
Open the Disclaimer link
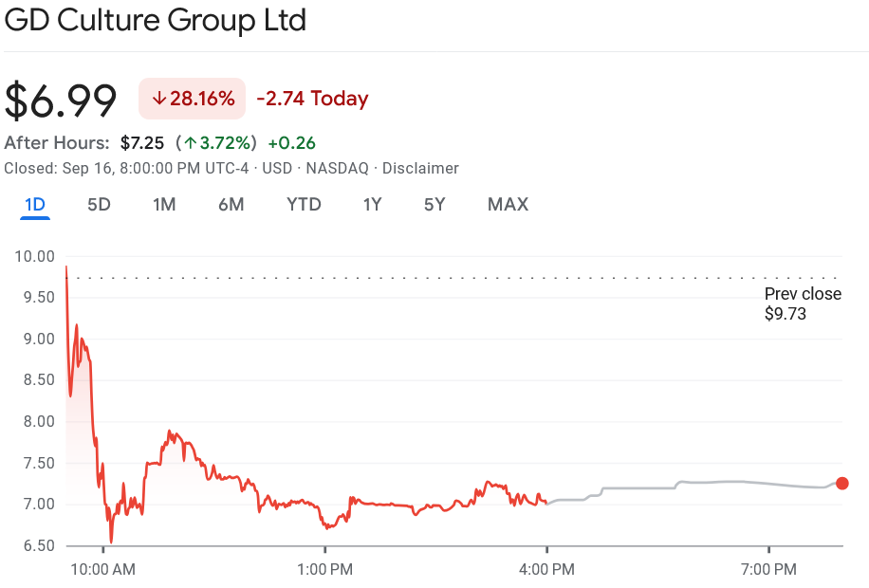(420, 169)
